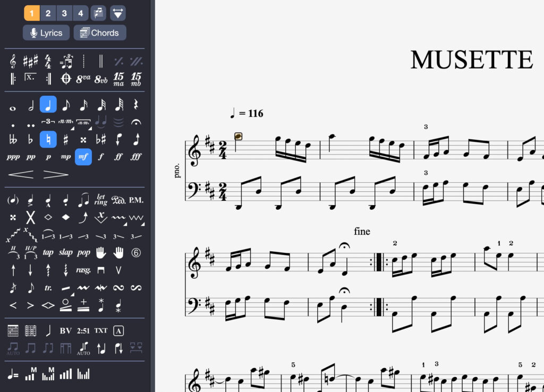The width and height of the screenshot is (544, 392).
Task: Select the 8va octave marking
Action: point(83,78)
